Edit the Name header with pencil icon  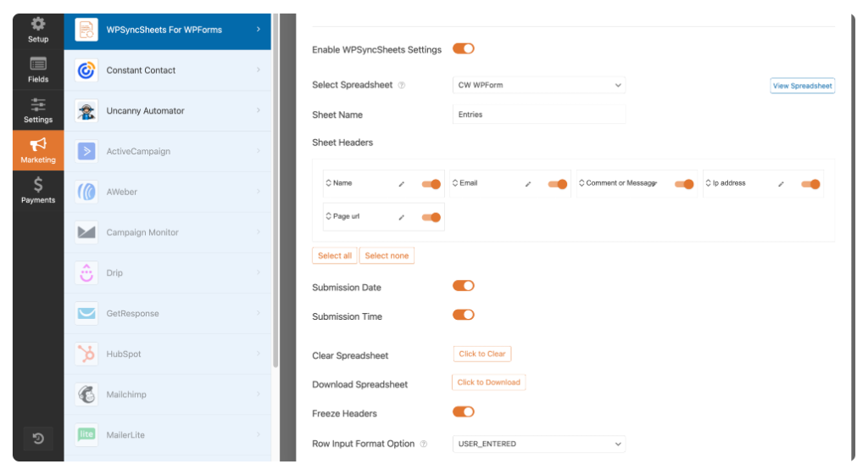(x=401, y=184)
